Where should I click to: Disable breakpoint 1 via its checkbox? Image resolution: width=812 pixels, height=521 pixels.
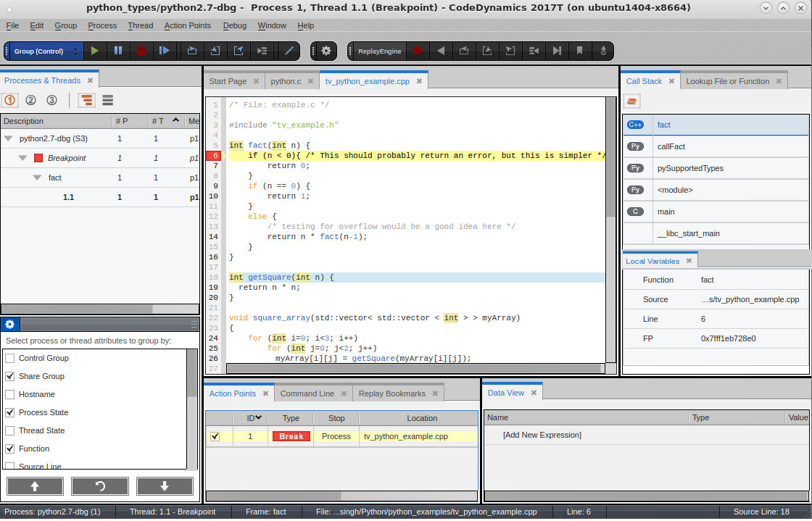point(215,436)
